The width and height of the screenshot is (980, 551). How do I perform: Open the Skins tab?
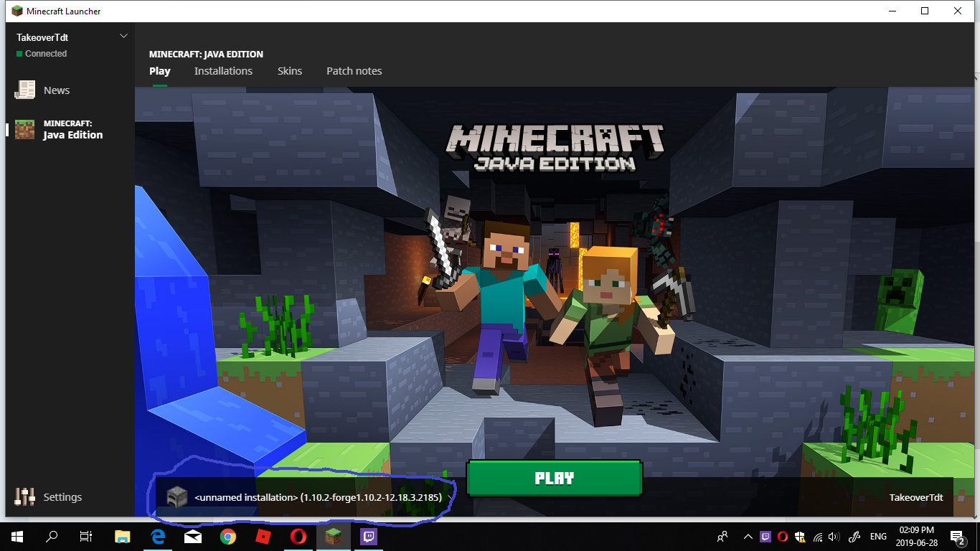(x=290, y=71)
